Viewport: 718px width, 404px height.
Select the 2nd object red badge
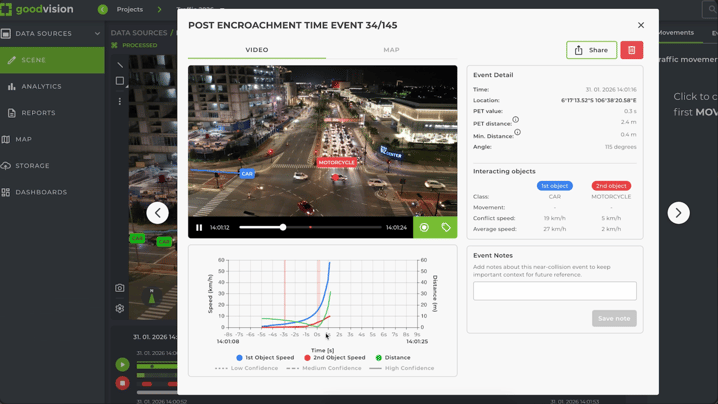coord(611,186)
